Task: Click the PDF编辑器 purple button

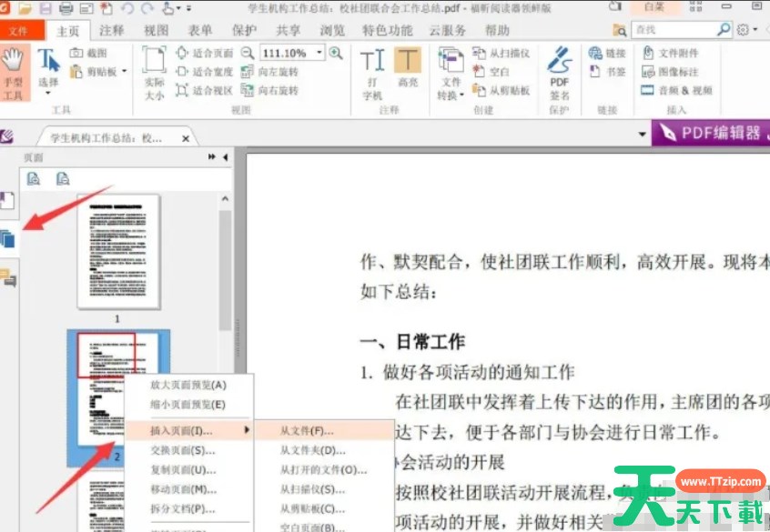Action: point(712,133)
